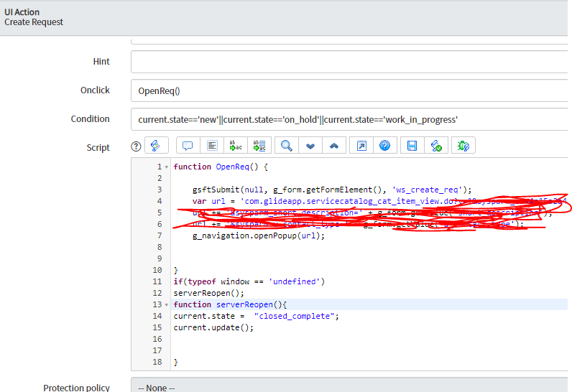Image resolution: width=572 pixels, height=392 pixels.
Task: Click the toggle comment speech-bubble icon
Action: pyautogui.click(x=188, y=146)
